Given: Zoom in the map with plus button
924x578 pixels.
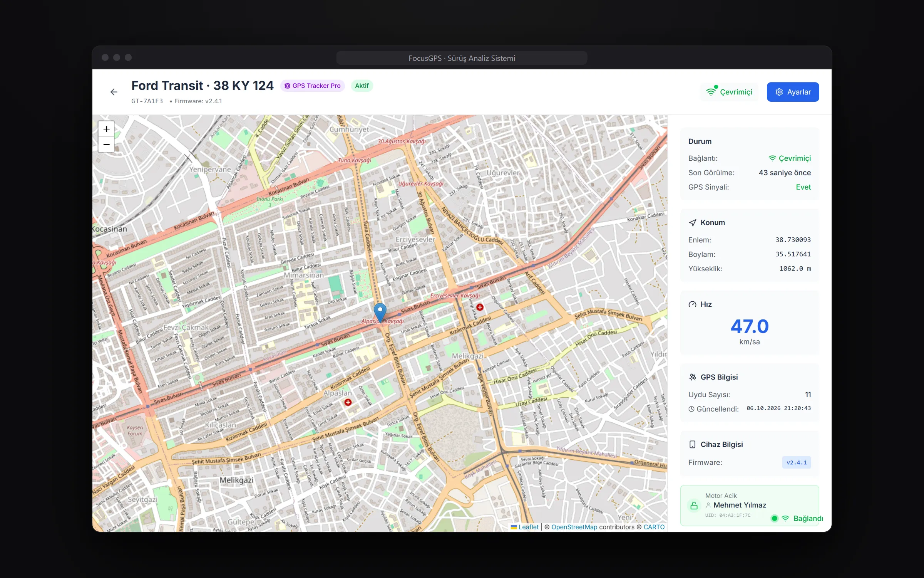Looking at the screenshot, I should (106, 129).
